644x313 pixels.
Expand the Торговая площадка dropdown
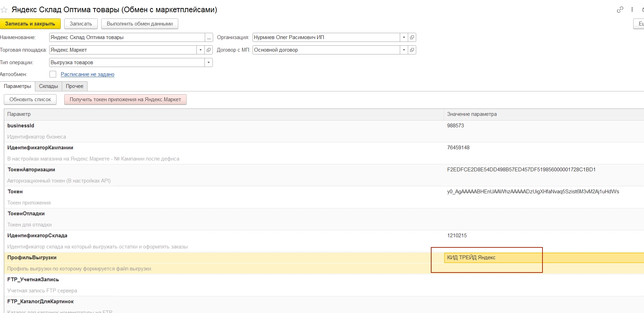[200, 50]
